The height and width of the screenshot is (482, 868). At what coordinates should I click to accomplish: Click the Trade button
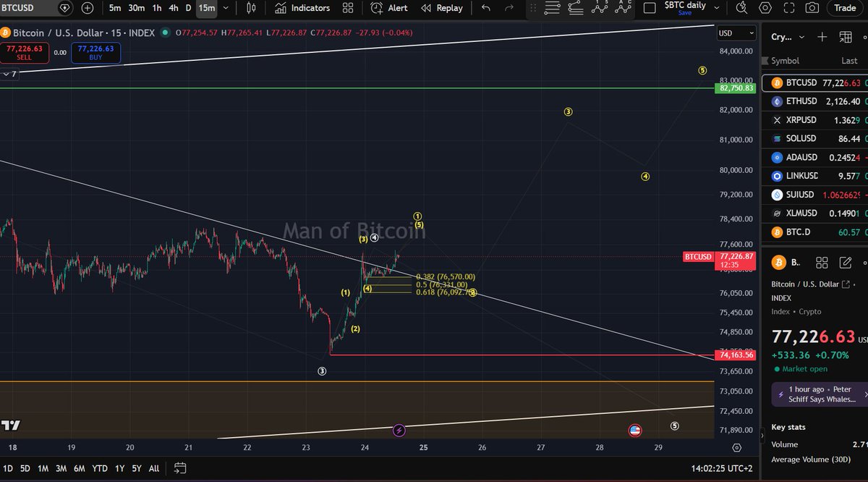845,8
